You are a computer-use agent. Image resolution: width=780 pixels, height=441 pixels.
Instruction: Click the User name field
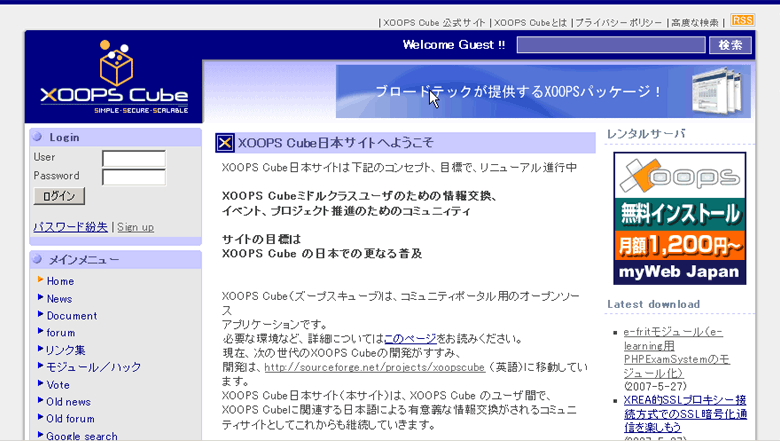click(x=134, y=159)
